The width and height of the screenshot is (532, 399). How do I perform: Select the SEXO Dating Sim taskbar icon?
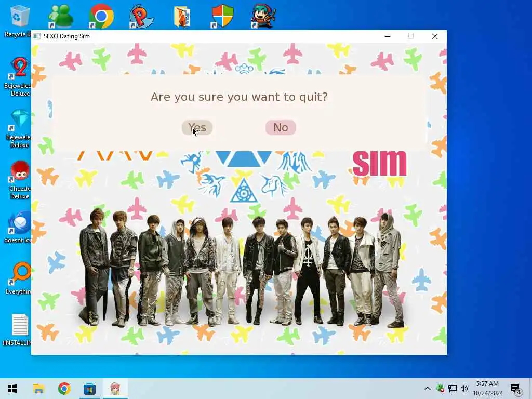click(x=115, y=389)
